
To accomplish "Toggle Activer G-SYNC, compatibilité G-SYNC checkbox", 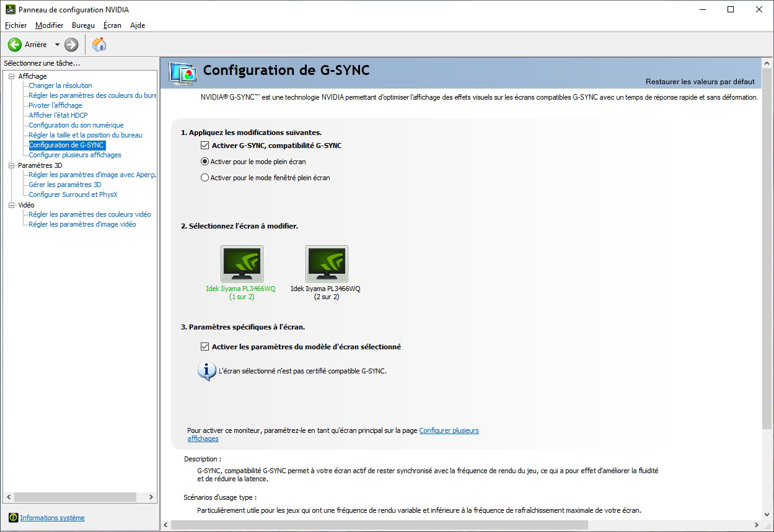I will click(x=205, y=146).
